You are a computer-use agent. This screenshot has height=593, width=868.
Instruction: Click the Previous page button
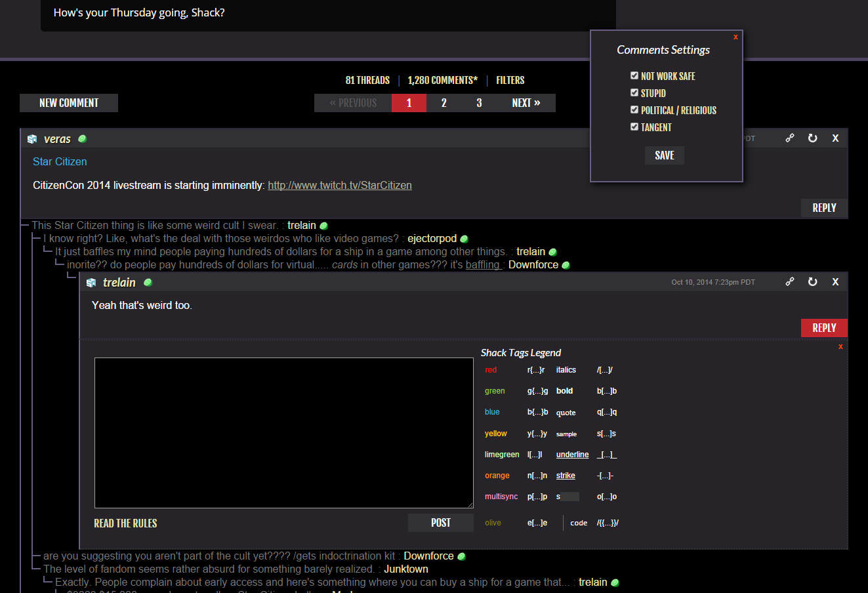(x=353, y=103)
